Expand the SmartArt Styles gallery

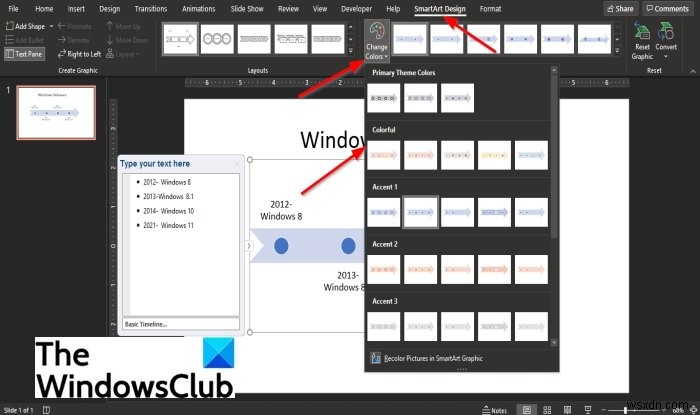pos(617,50)
